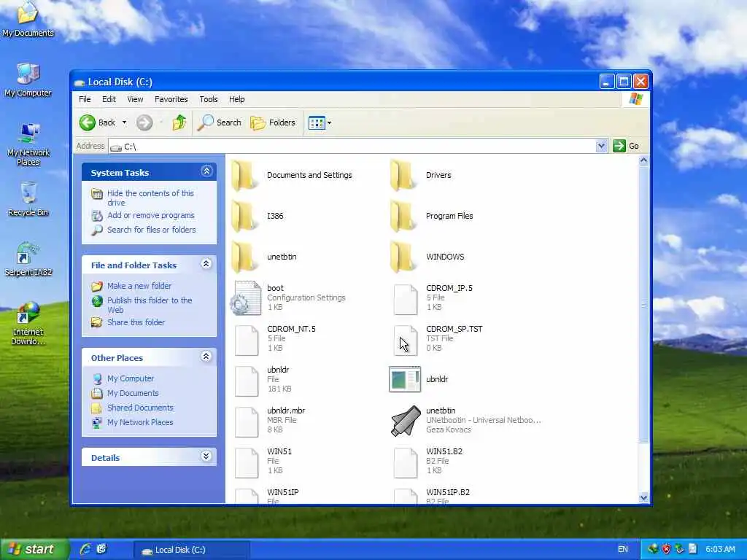
Task: Open My Documents in Other Places
Action: 133,393
